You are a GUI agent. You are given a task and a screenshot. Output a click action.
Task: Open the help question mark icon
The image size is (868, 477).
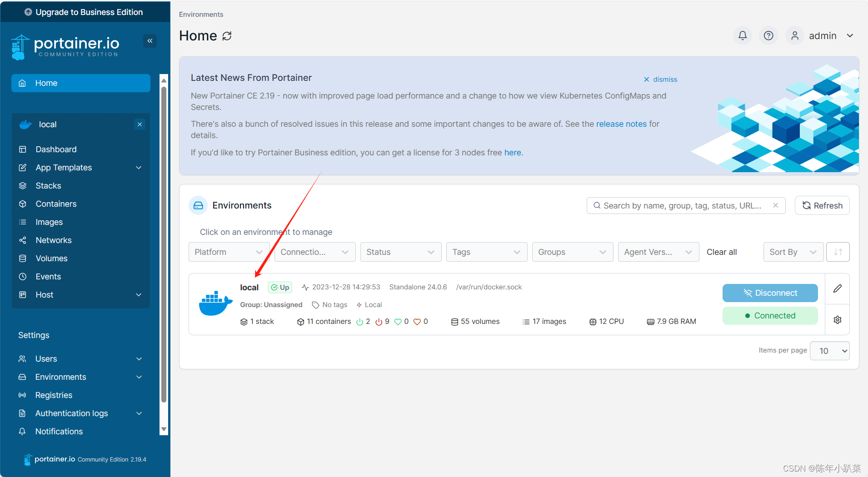pos(768,35)
